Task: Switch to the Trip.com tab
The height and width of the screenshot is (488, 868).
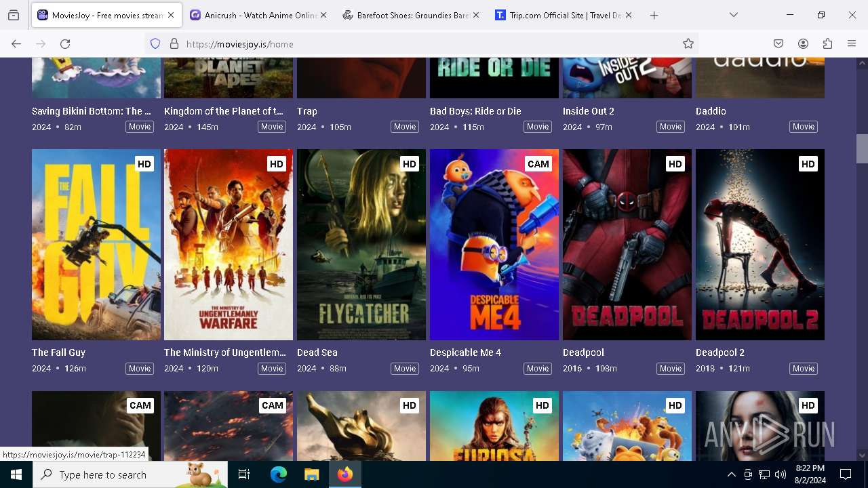Action: pos(563,15)
